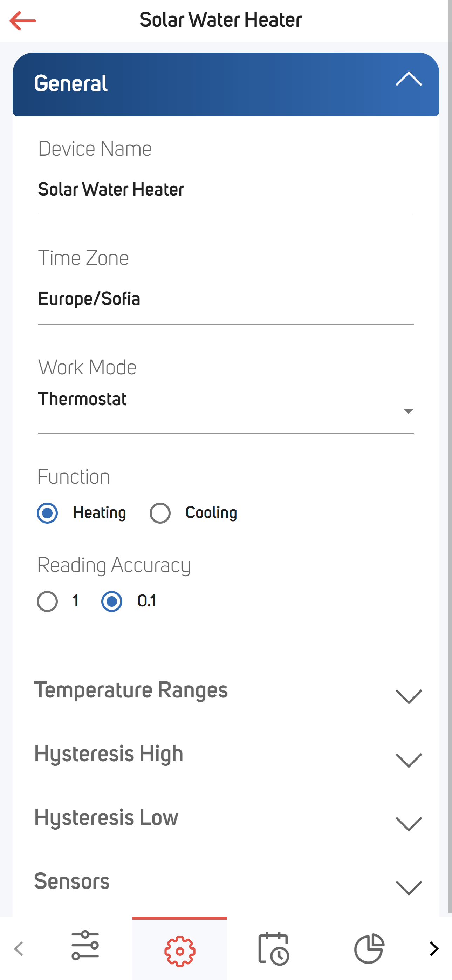The height and width of the screenshot is (980, 452).
Task: Click the vertical scrollbar on the right
Action: (450, 456)
